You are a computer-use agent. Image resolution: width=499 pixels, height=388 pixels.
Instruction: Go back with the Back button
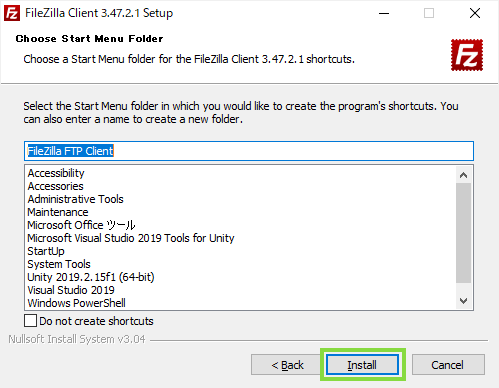(287, 365)
